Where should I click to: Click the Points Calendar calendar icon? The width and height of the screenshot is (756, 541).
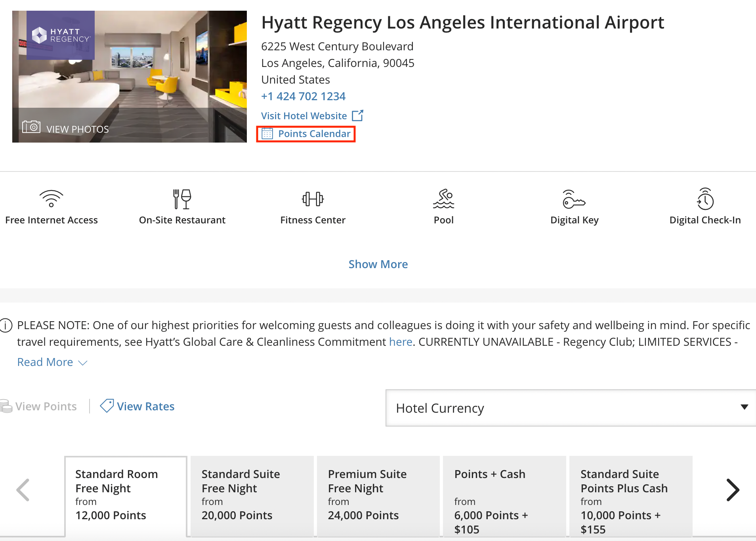(x=268, y=134)
